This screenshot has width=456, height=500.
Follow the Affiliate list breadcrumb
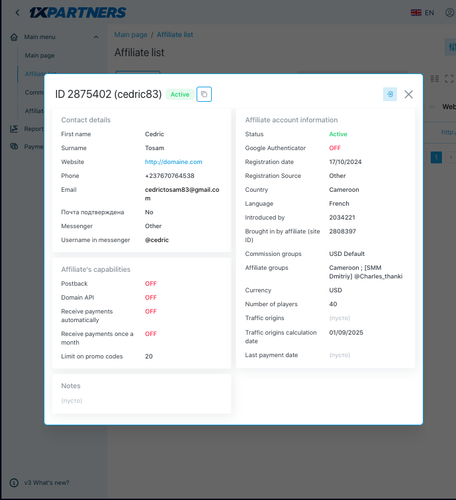(x=175, y=35)
